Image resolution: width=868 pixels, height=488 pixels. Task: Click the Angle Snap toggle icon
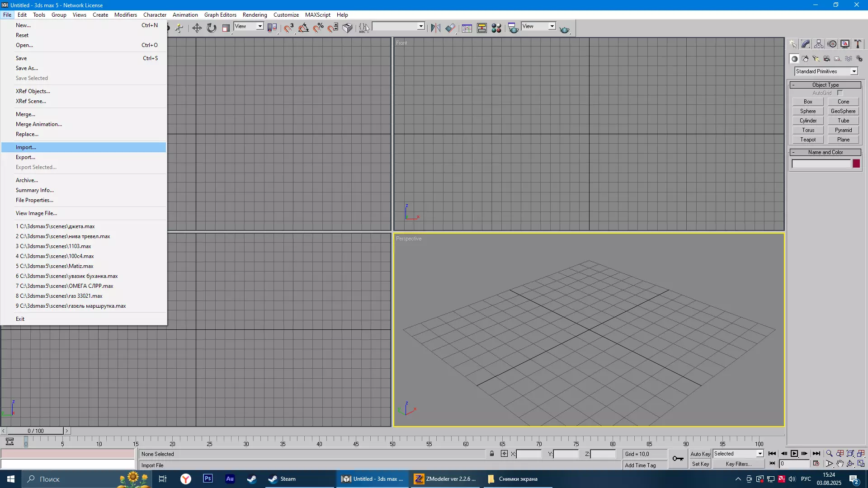(304, 28)
